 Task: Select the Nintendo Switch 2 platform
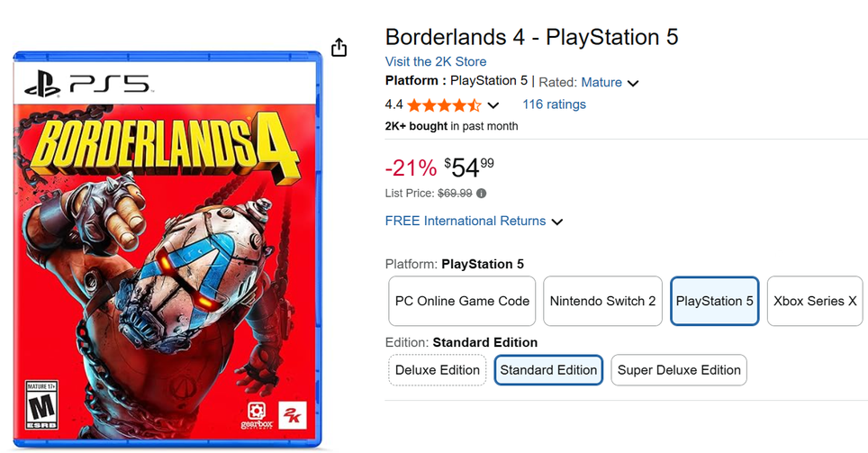(602, 301)
